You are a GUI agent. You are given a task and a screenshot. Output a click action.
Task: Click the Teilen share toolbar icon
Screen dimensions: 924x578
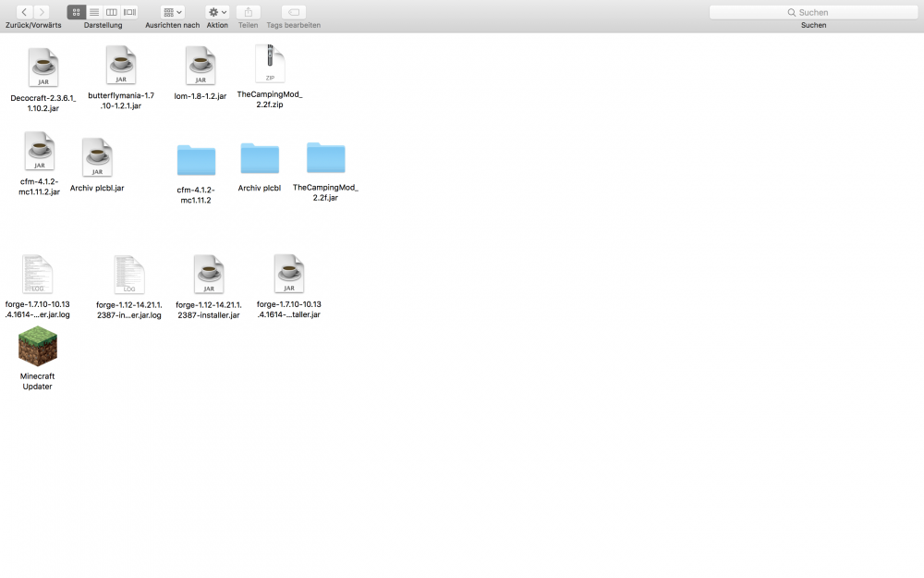pos(248,12)
